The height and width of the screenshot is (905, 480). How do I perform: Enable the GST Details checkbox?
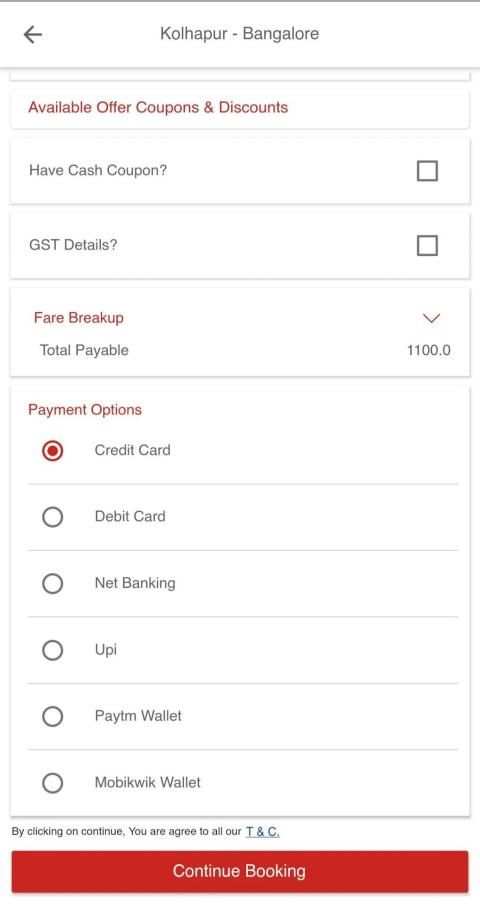(x=427, y=245)
